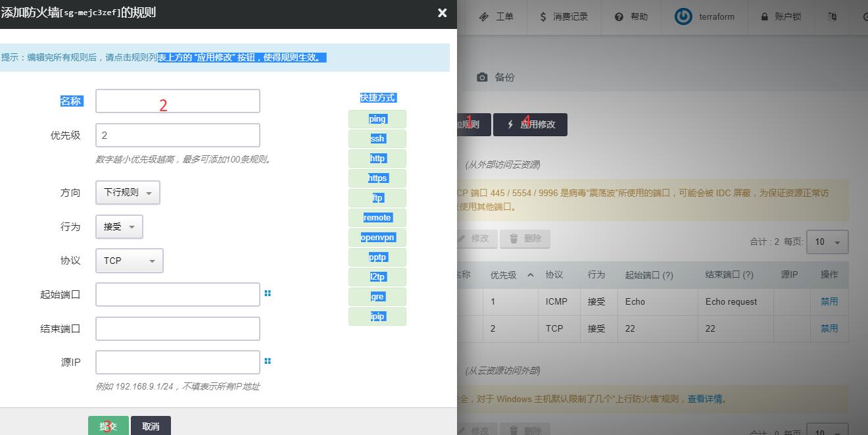Click the terraform user account icon
Screen dimensions: 868x435
pyautogui.click(x=684, y=17)
